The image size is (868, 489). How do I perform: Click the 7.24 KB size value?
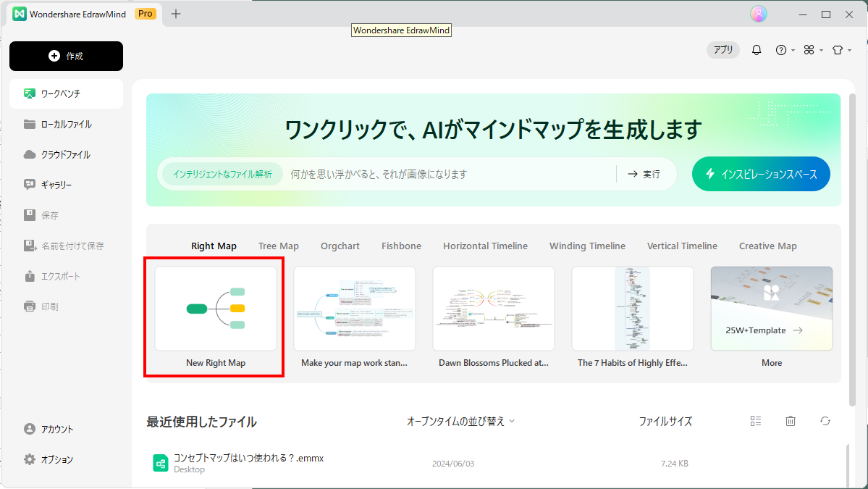click(x=674, y=464)
